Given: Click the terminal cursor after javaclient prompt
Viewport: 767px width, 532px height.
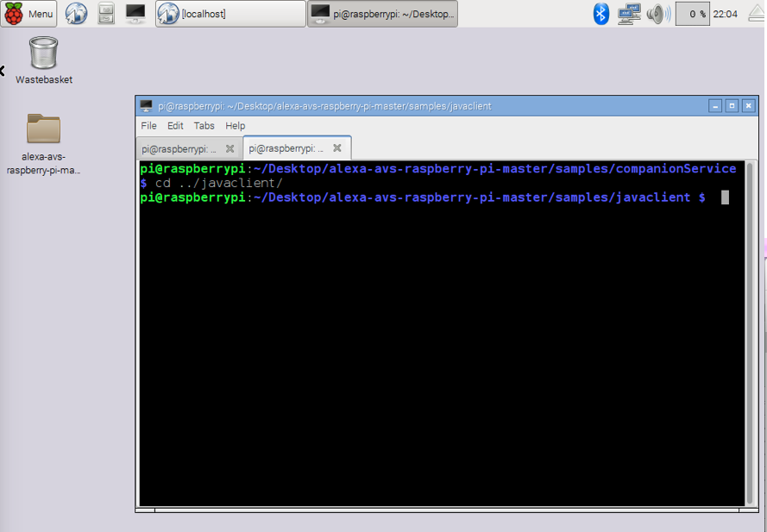Looking at the screenshot, I should [725, 197].
